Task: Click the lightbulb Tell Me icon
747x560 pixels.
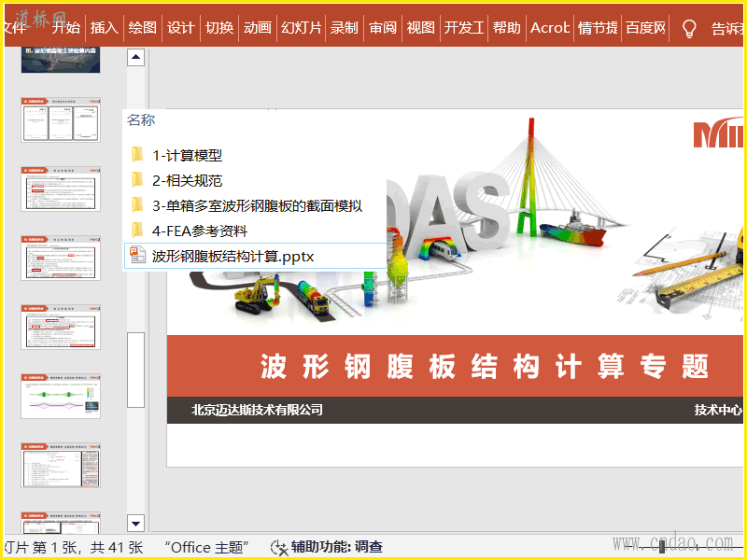Action: (689, 29)
